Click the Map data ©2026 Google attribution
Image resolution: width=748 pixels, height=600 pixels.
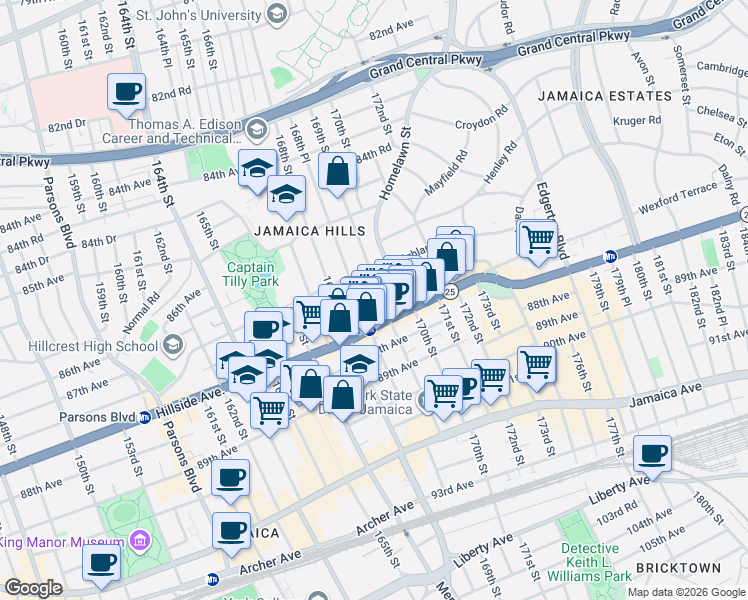pos(687,593)
